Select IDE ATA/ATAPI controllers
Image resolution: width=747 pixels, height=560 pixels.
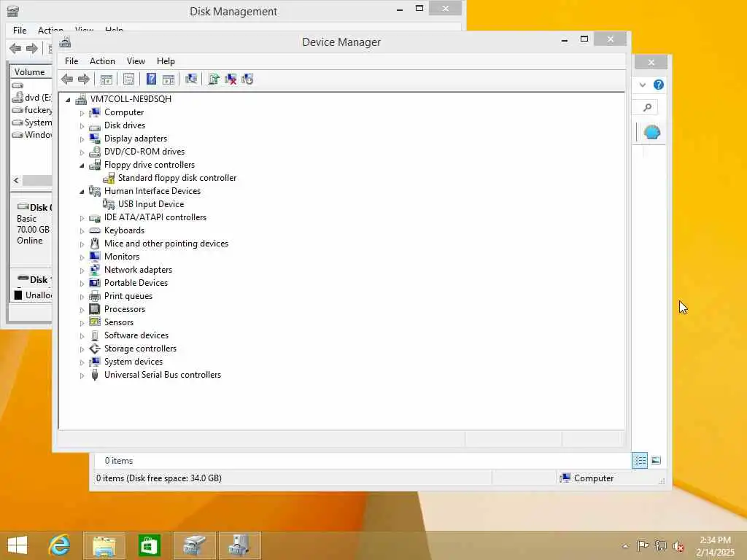(155, 217)
